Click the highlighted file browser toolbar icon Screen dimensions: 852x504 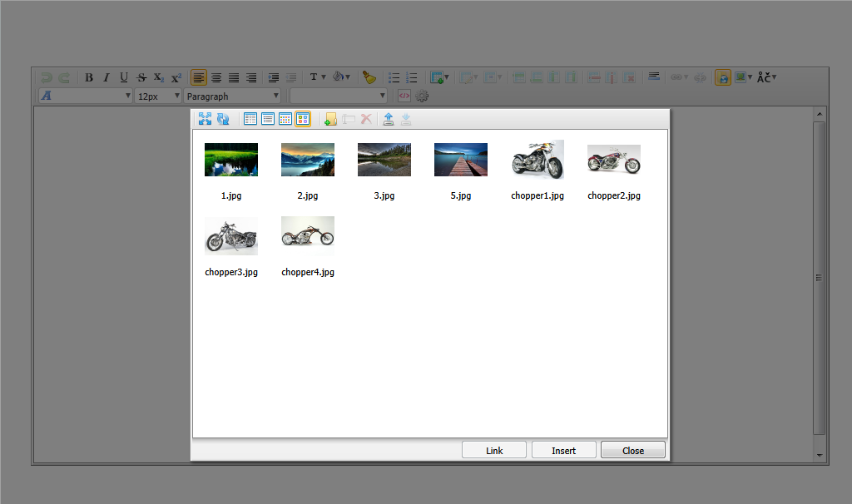coord(723,77)
